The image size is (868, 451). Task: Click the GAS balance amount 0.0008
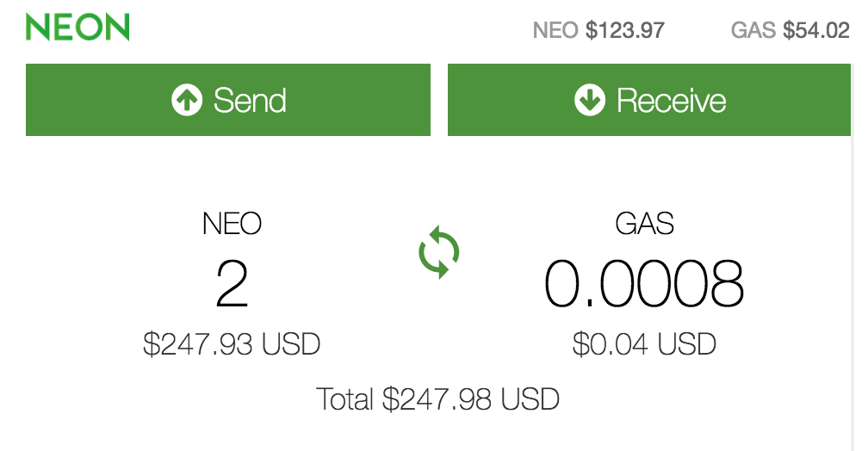644,285
